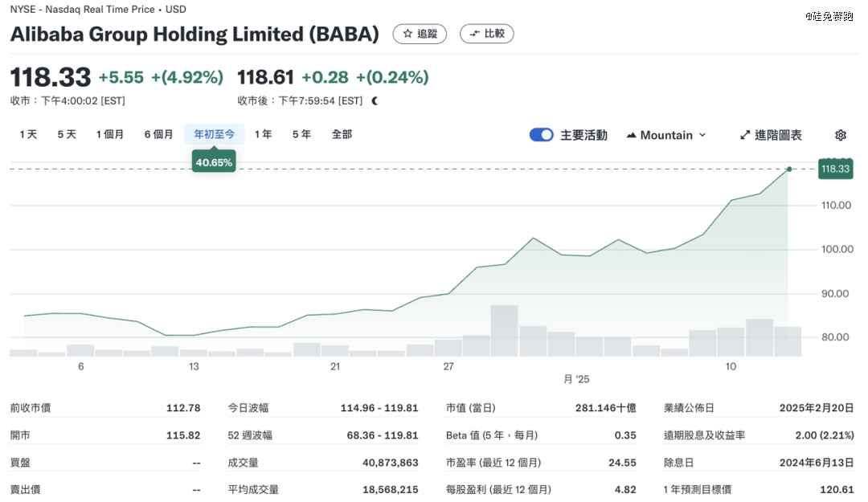
Task: Select the 全部 range tab
Action: coord(342,134)
